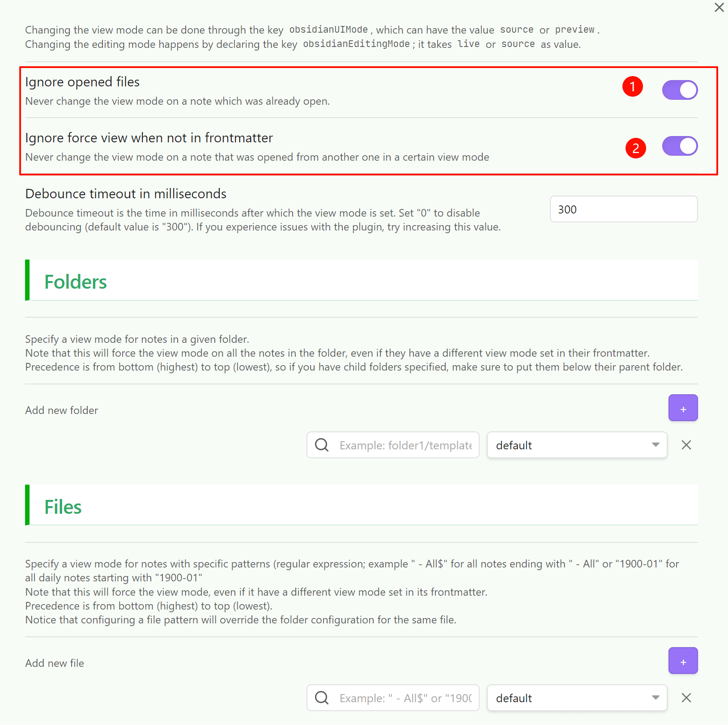Close the settings dialog with X
The width and height of the screenshot is (728, 725).
(x=719, y=8)
